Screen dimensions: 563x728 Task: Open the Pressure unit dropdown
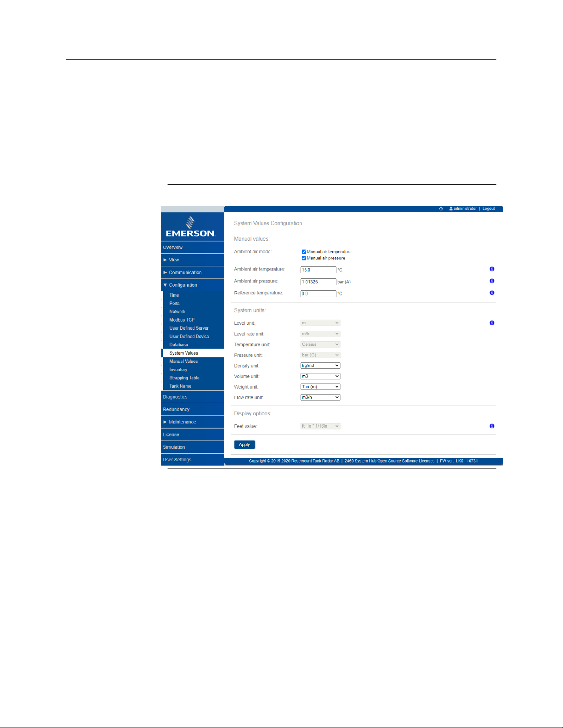320,355
